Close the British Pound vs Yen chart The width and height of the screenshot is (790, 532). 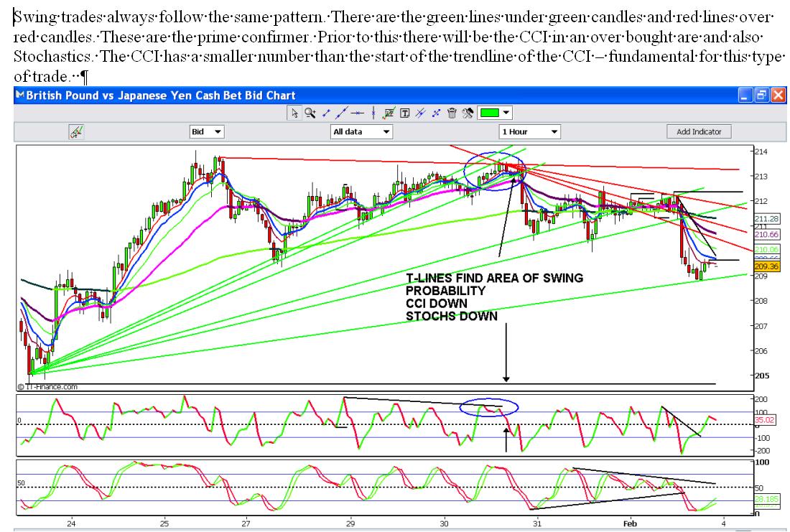[x=779, y=95]
